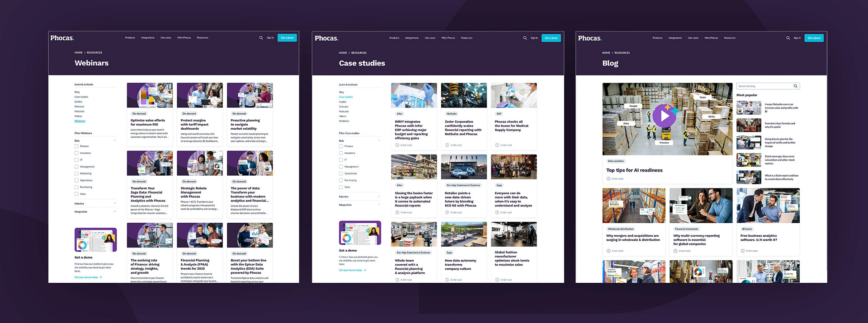The height and width of the screenshot is (323, 868).
Task: Open Guides link in Case studies sidebar
Action: click(x=343, y=102)
